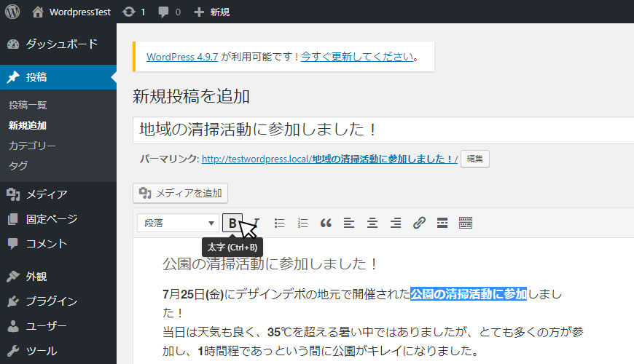Click the 編集 permalink button
The height and width of the screenshot is (364, 634).
click(x=474, y=159)
